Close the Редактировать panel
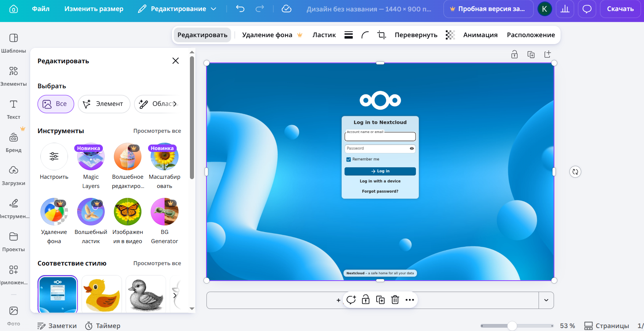Viewport: 644px width, 331px height. point(176,61)
